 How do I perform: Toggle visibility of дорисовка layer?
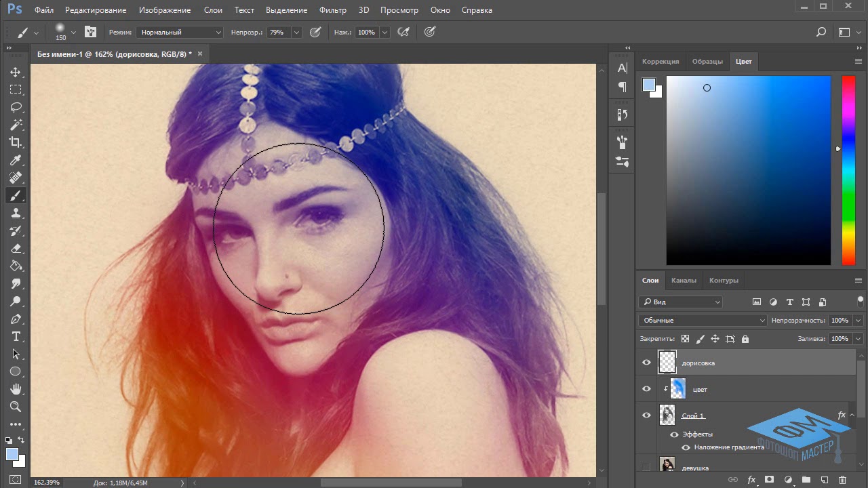click(x=646, y=363)
